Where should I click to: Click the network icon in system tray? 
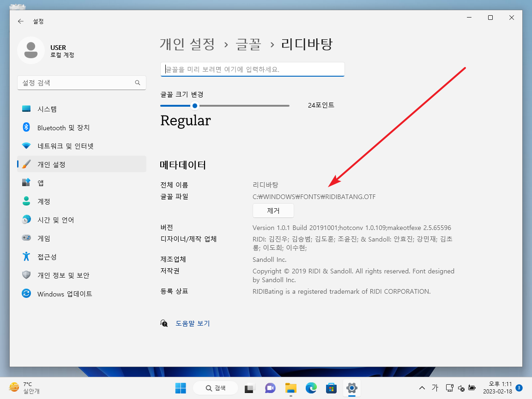(449, 388)
